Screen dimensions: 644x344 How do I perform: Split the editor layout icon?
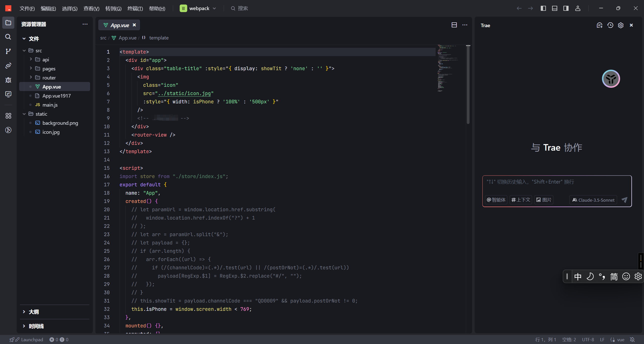(x=454, y=25)
